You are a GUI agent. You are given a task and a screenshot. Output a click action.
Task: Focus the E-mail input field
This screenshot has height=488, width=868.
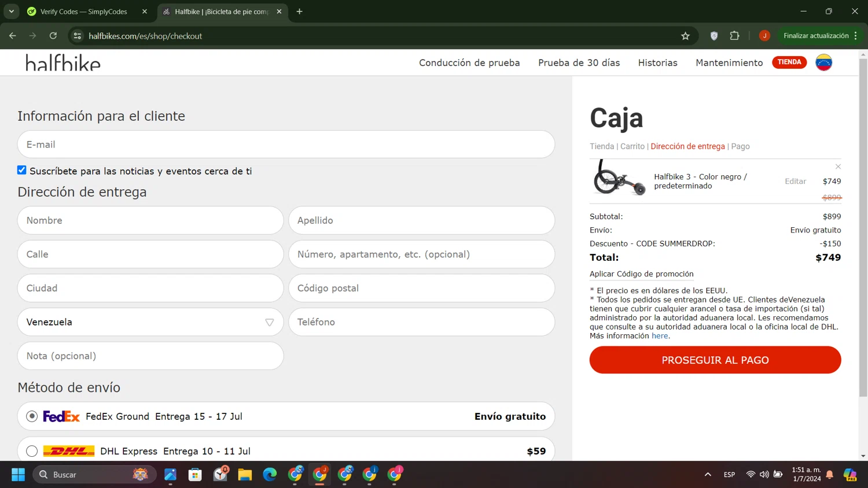286,145
